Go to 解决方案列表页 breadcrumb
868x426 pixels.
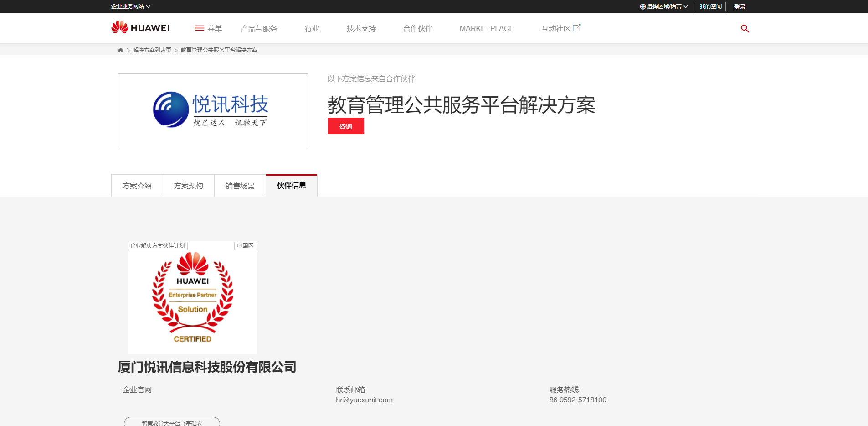(152, 50)
